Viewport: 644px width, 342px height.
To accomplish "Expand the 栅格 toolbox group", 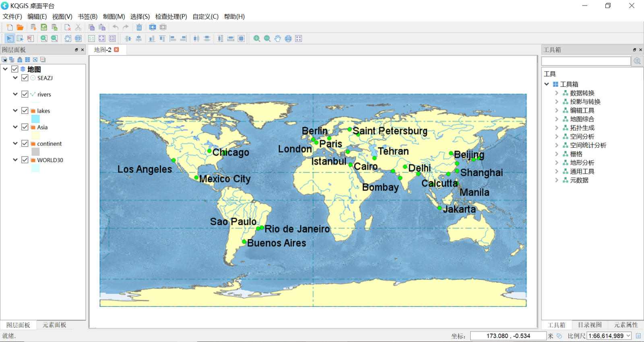I will click(557, 154).
